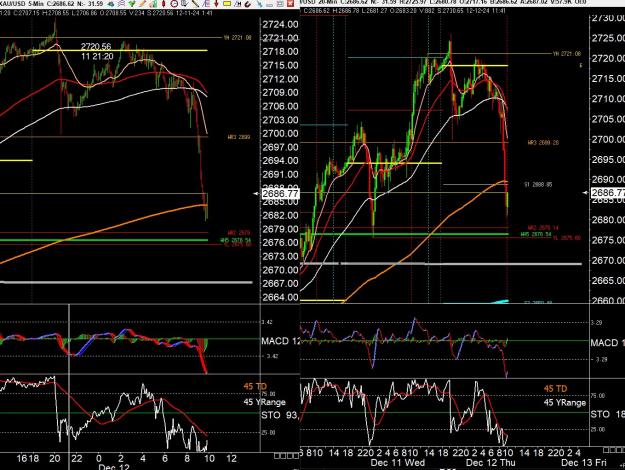Click the 2700.00 price on the left axis
Image resolution: width=625 pixels, height=470 pixels.
coord(280,134)
